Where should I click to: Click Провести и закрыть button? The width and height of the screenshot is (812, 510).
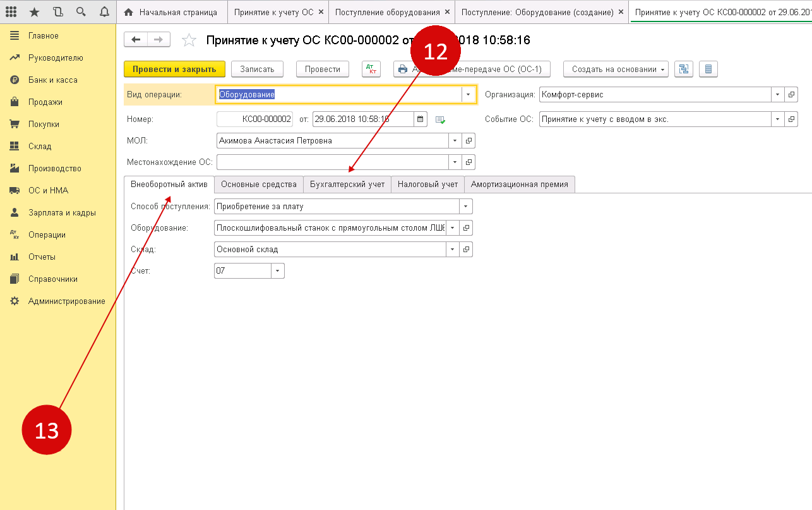174,70
